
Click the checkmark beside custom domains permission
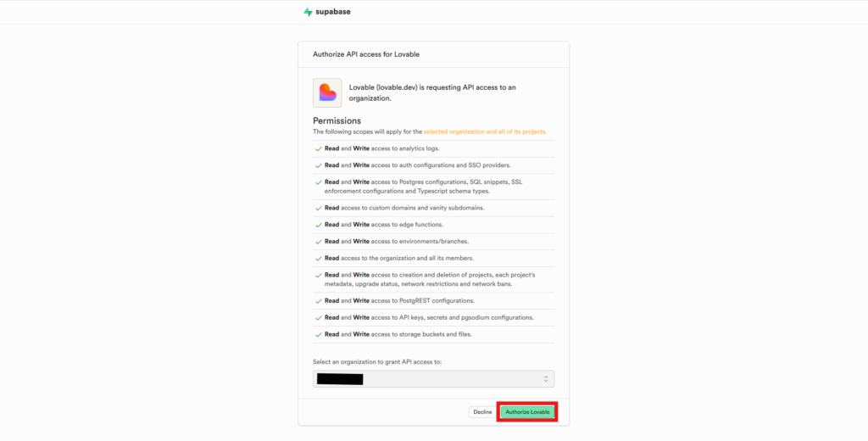click(319, 209)
